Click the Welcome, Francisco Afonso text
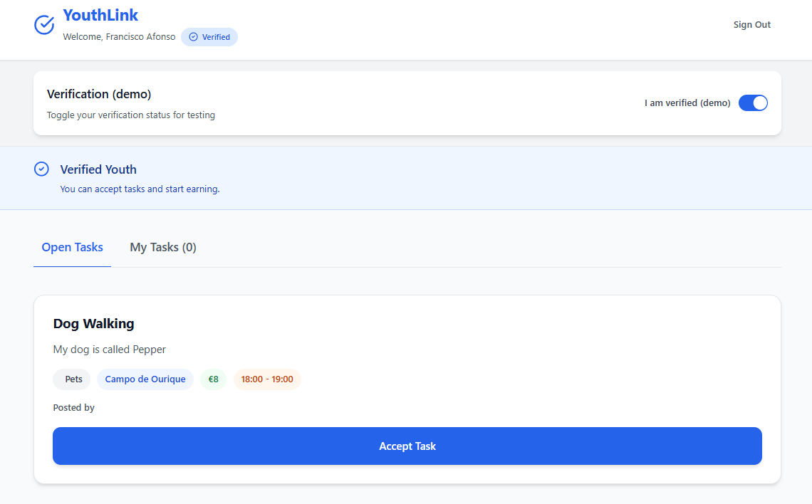Image resolution: width=812 pixels, height=504 pixels. [x=119, y=37]
